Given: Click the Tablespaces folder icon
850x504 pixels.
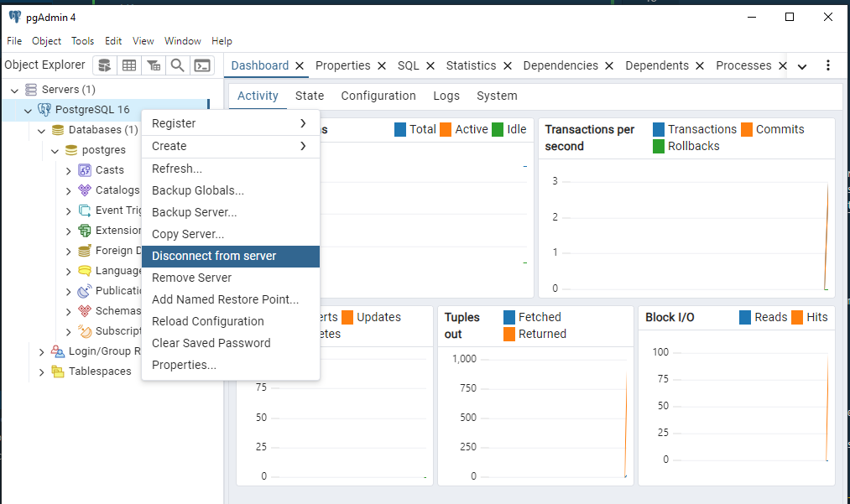Looking at the screenshot, I should pos(57,372).
